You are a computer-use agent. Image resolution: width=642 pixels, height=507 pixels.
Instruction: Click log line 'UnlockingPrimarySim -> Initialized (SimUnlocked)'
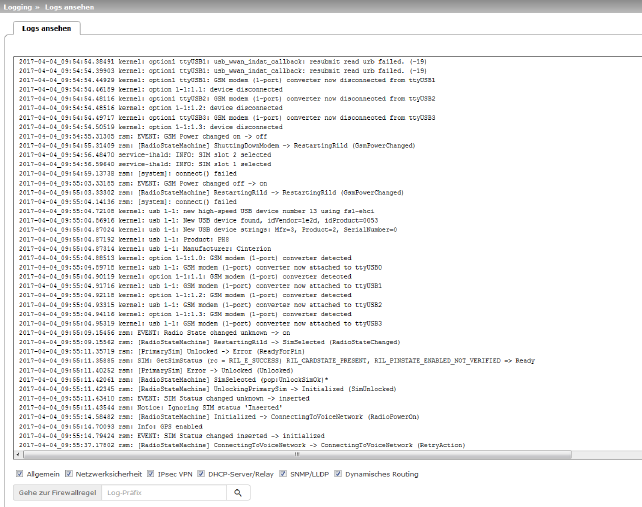click(x=208, y=389)
